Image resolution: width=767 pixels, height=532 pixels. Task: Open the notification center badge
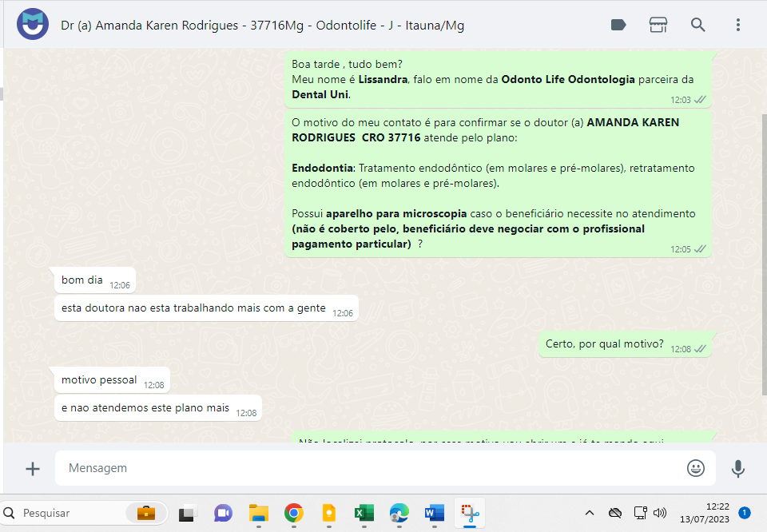click(745, 513)
